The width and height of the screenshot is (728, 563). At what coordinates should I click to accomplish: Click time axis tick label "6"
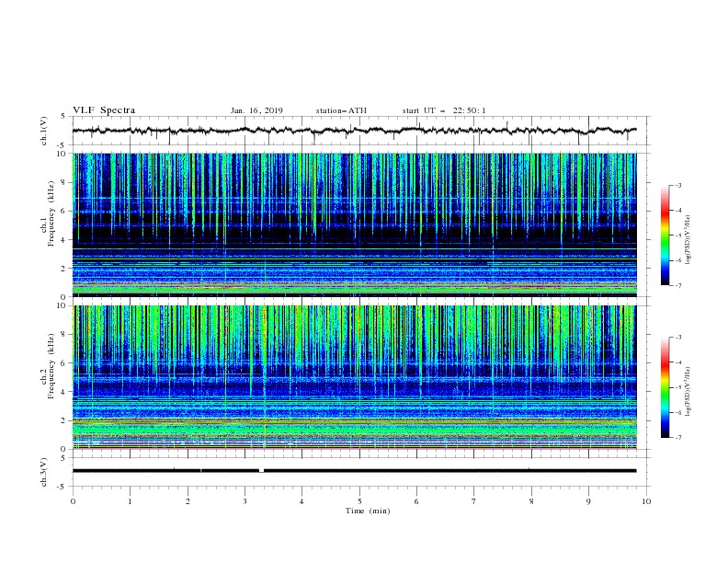416,501
